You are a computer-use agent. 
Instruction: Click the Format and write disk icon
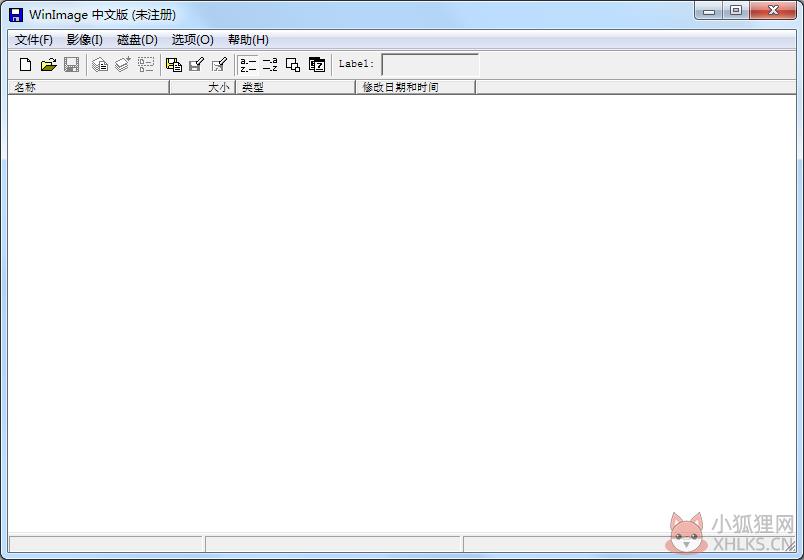[219, 65]
